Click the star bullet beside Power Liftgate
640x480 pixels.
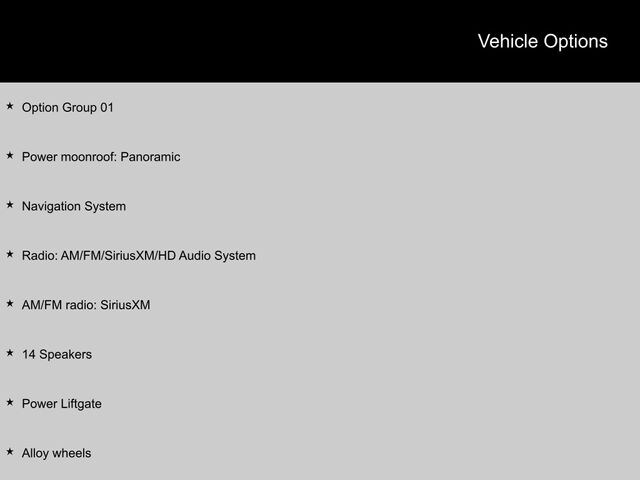point(9,403)
